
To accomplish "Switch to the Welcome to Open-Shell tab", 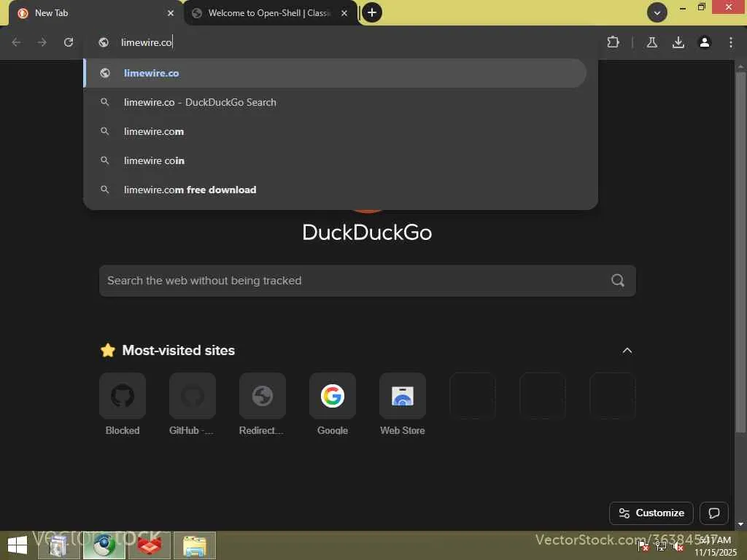I will coord(270,13).
